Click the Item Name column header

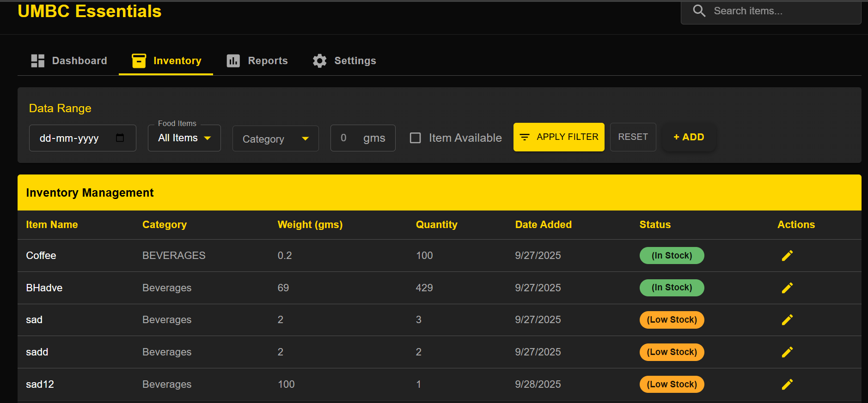click(52, 225)
